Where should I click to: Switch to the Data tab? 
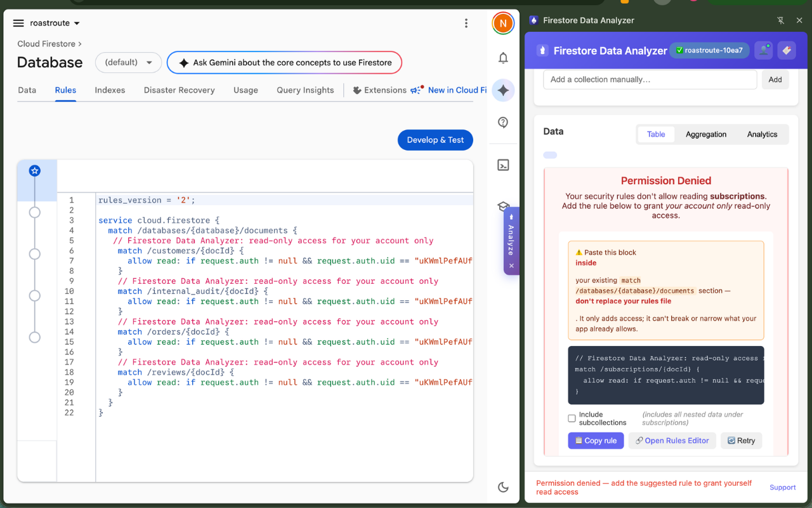[x=27, y=90]
